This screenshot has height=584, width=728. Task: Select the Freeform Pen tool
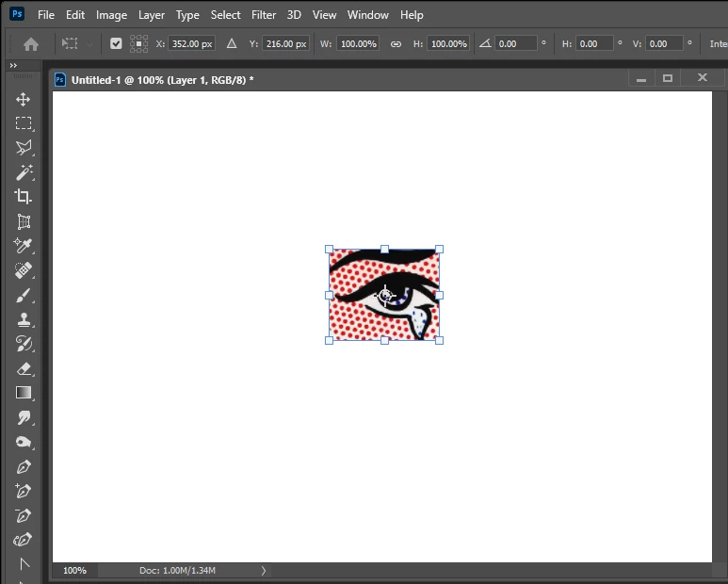(x=23, y=540)
